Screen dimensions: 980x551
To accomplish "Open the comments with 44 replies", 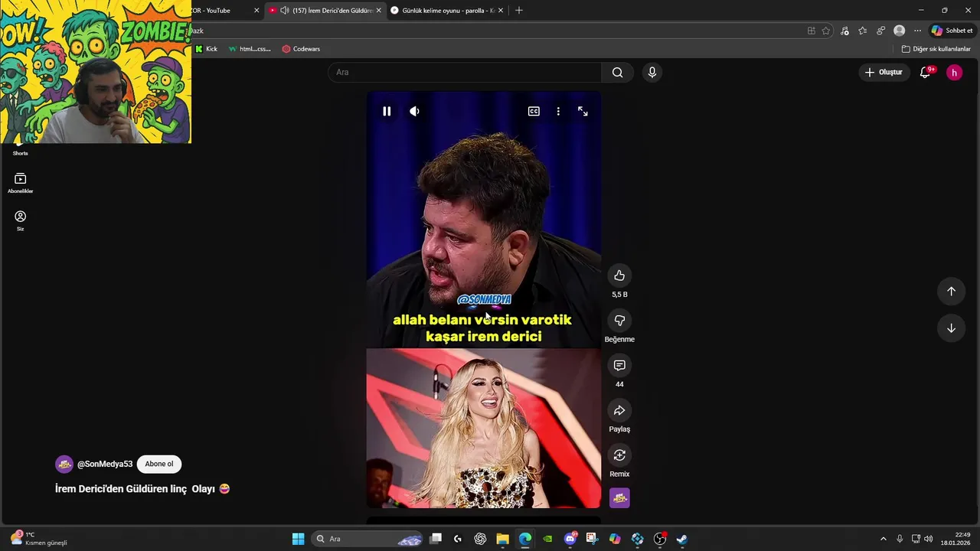I will tap(619, 366).
